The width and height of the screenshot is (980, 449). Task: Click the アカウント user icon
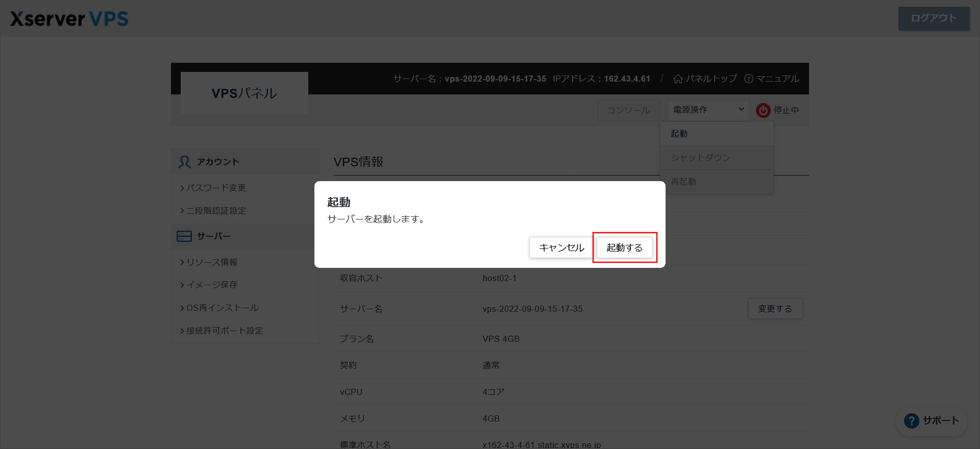(184, 162)
